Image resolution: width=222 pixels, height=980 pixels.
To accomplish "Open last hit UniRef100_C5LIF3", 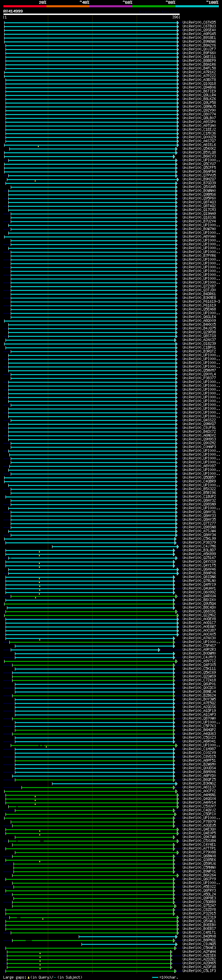I will point(199,971).
